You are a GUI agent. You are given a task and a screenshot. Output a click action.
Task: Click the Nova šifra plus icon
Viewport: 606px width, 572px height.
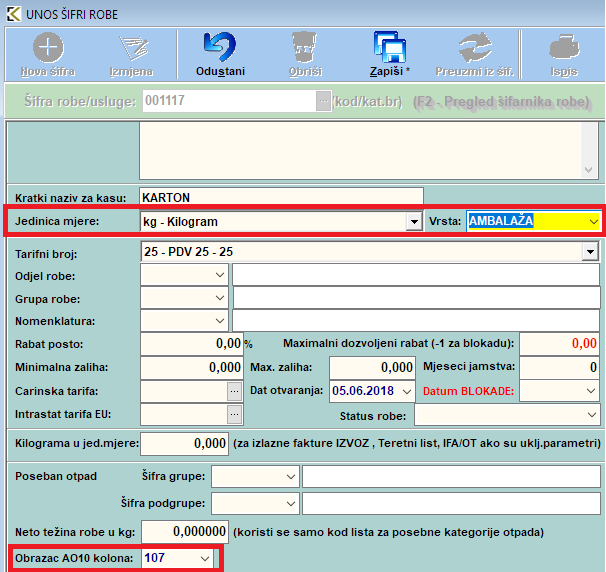pos(48,48)
